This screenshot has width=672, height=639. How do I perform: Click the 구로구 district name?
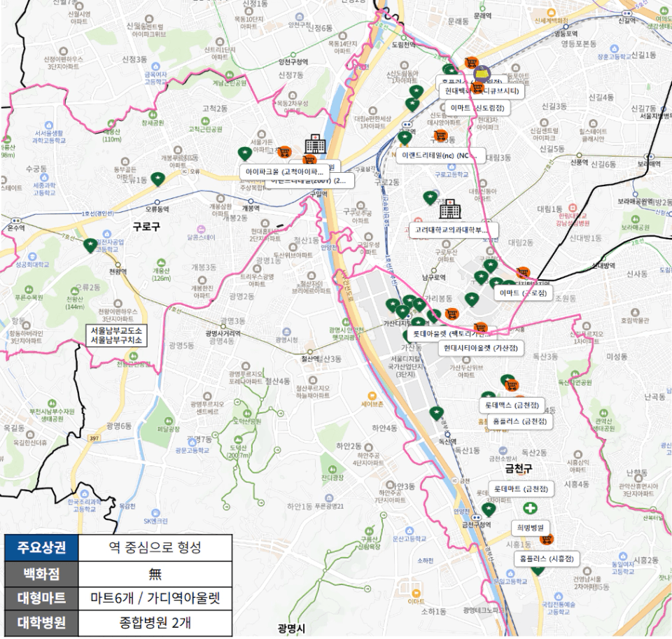[x=146, y=226]
